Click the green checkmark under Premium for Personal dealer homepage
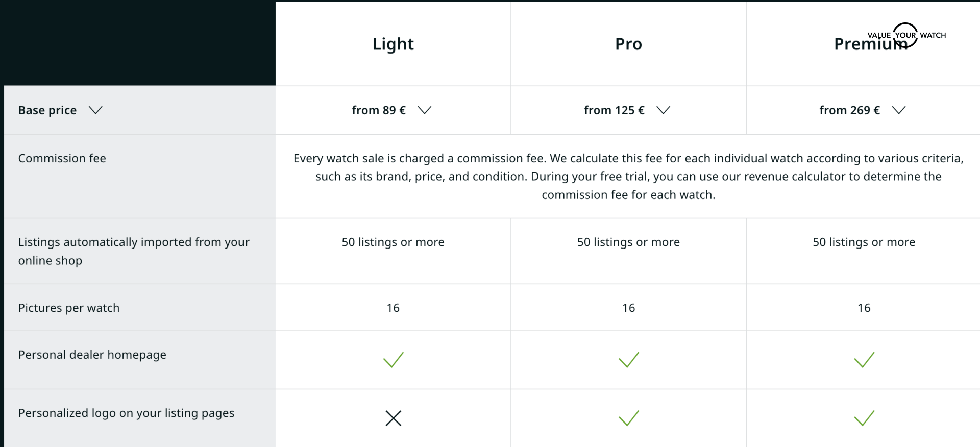This screenshot has height=447, width=980. click(x=863, y=360)
